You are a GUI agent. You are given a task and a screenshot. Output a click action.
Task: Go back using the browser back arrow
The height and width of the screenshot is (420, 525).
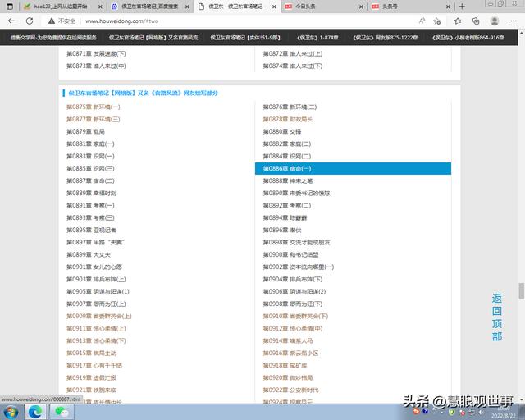11,21
